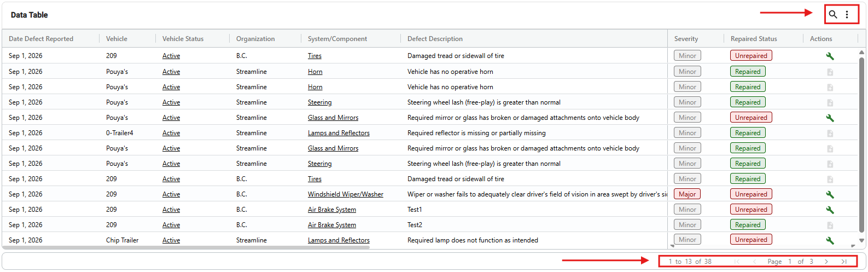Click the Major severity badge
Screen dimensions: 868x272
click(688, 194)
